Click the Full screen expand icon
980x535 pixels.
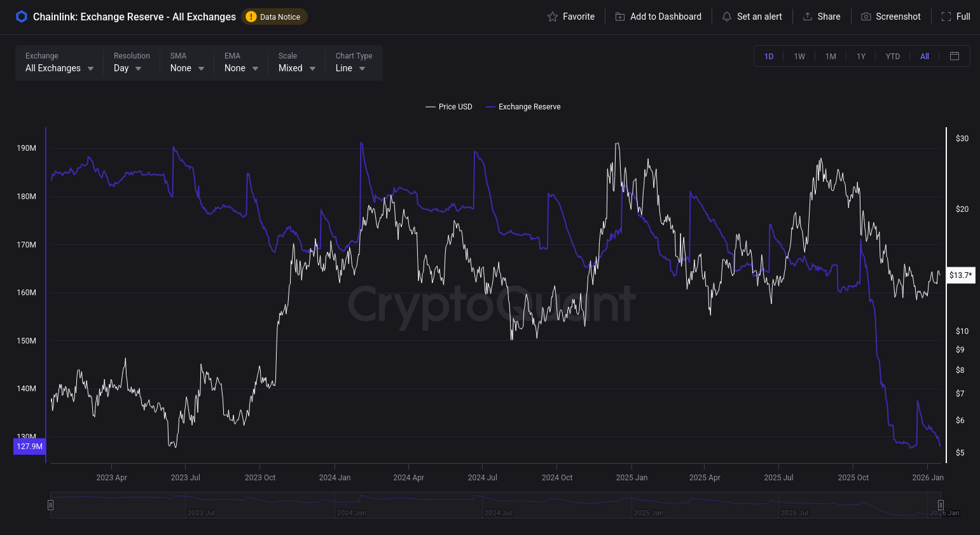[946, 17]
